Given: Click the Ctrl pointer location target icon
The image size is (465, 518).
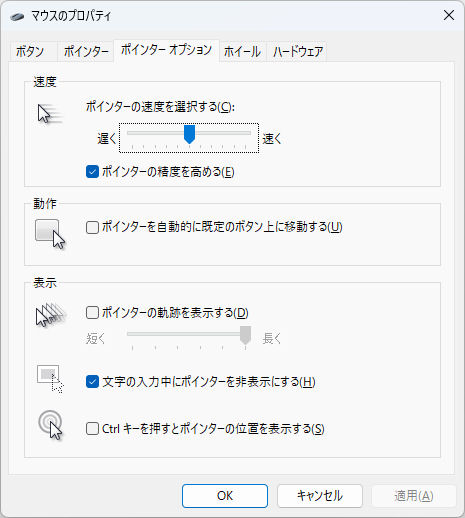Looking at the screenshot, I should (x=50, y=425).
